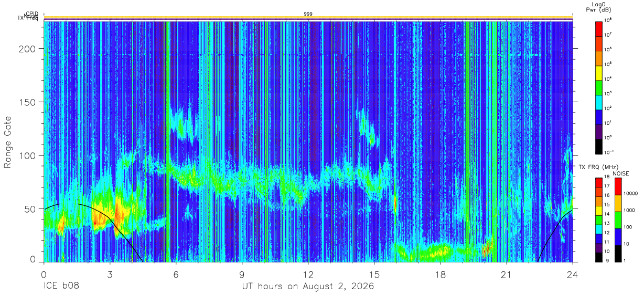Viewport: 644px width, 297px height.
Task: Click the x-axis tick label '9'
Action: pyautogui.click(x=242, y=274)
